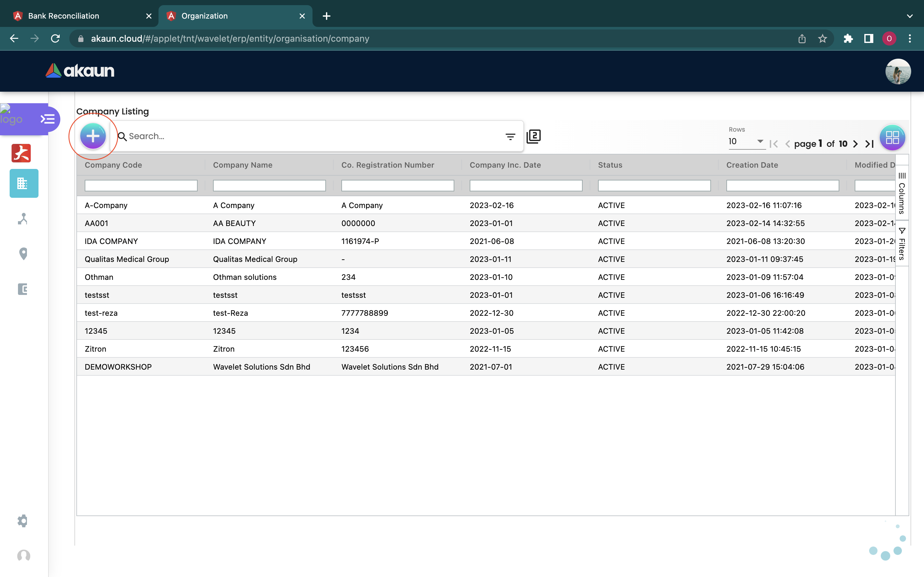Image resolution: width=924 pixels, height=577 pixels.
Task: Sort by Company Name column header
Action: pyautogui.click(x=243, y=165)
